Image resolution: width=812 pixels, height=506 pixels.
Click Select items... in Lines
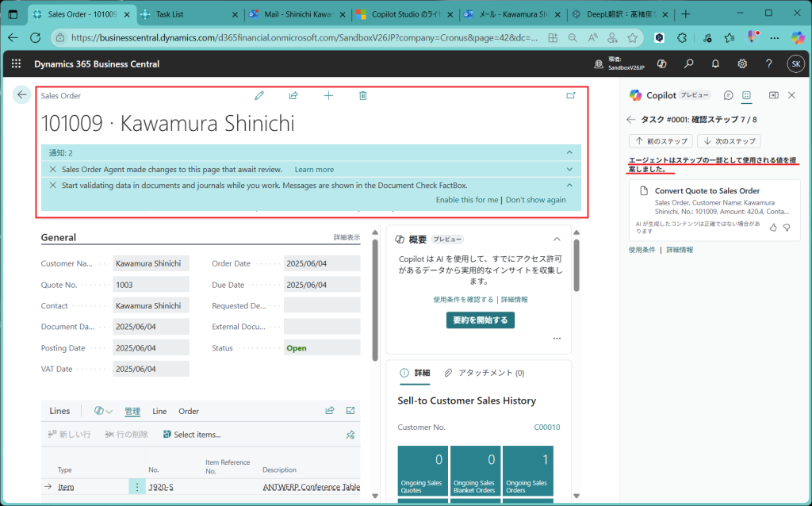192,435
